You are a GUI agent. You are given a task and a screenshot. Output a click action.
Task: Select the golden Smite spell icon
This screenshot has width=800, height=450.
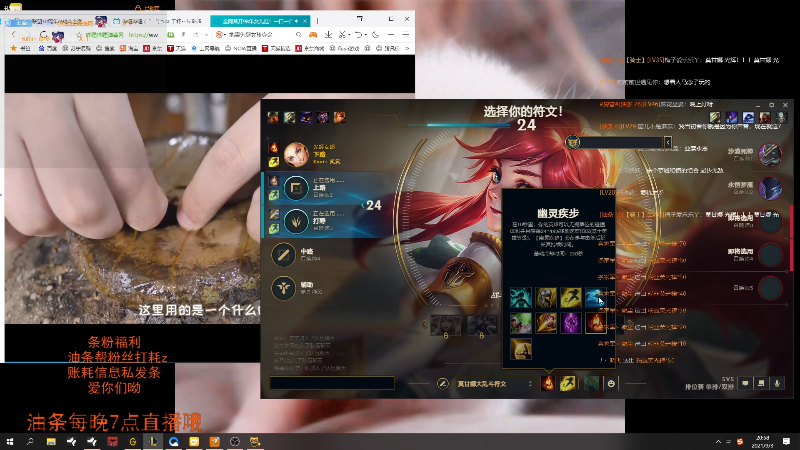pos(545,323)
